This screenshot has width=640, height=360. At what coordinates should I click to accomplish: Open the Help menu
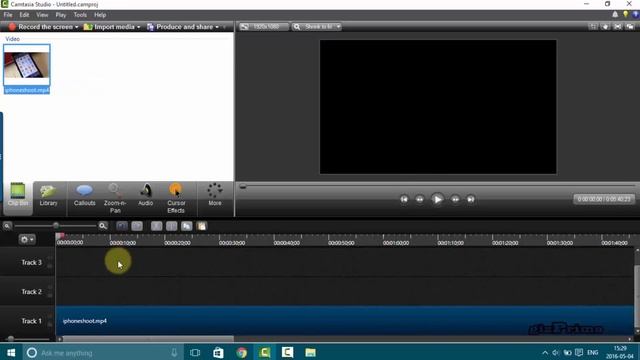(100, 15)
